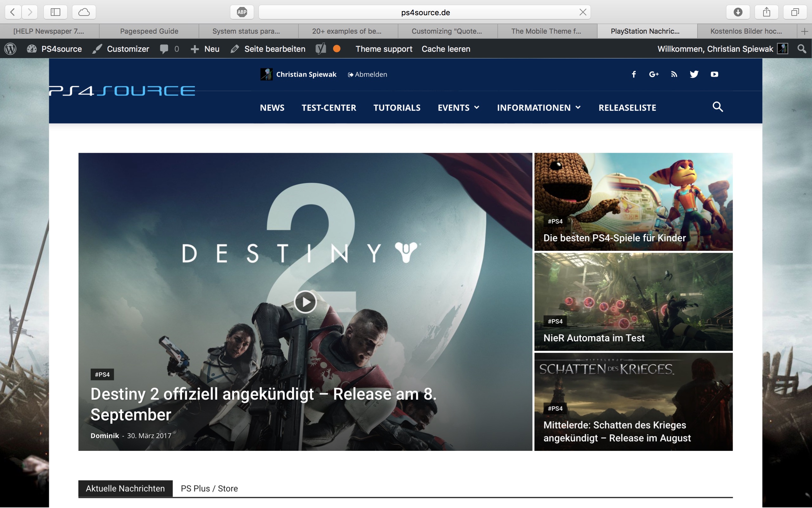
Task: Switch to the Customizing "Quote... tab
Action: (x=448, y=31)
